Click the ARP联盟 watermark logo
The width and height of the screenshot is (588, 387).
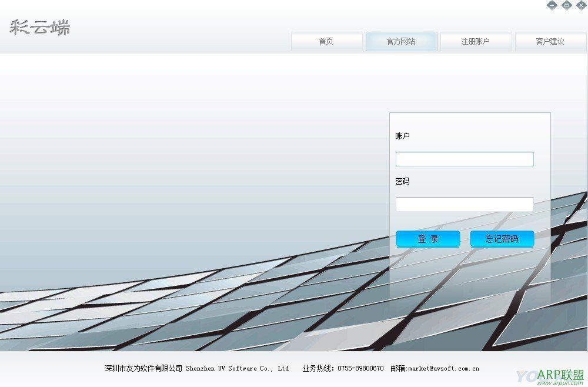(x=560, y=374)
